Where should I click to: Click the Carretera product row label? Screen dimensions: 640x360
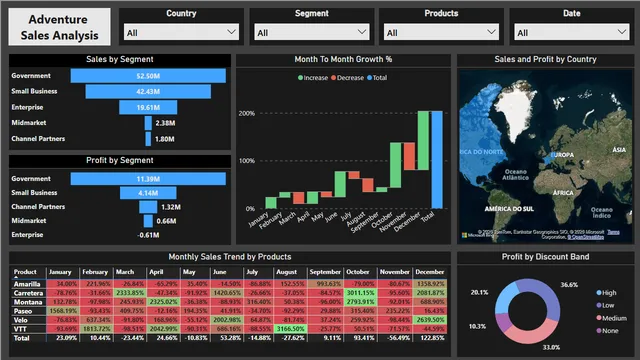(28, 293)
